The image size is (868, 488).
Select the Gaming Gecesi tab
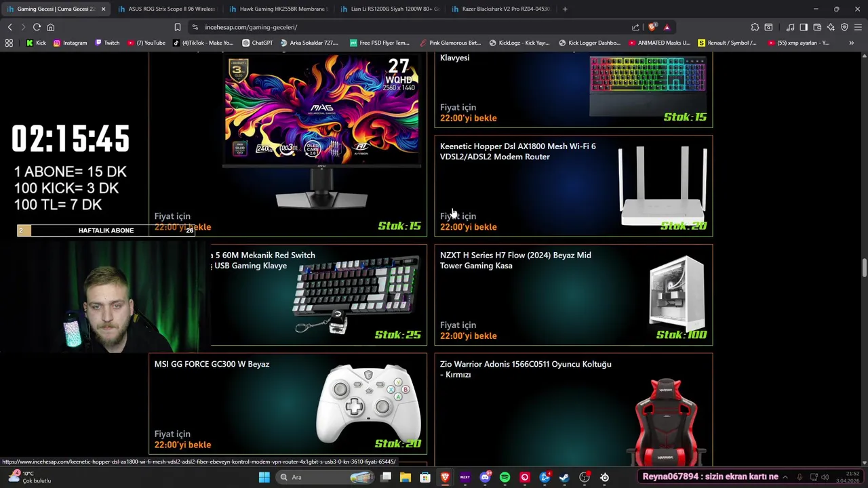[54, 9]
